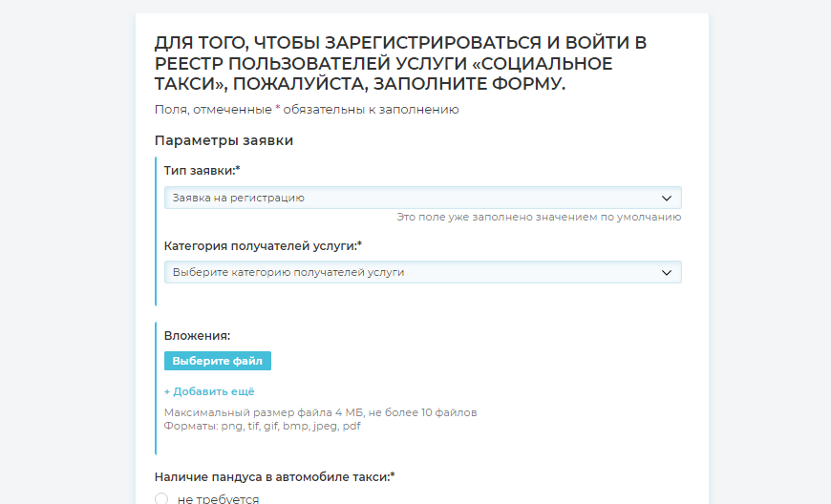
Task: Select the 'не требуется' radio button
Action: point(161,498)
